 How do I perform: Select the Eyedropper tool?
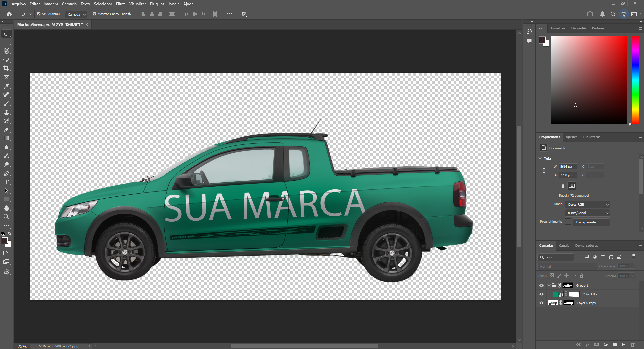coord(6,86)
